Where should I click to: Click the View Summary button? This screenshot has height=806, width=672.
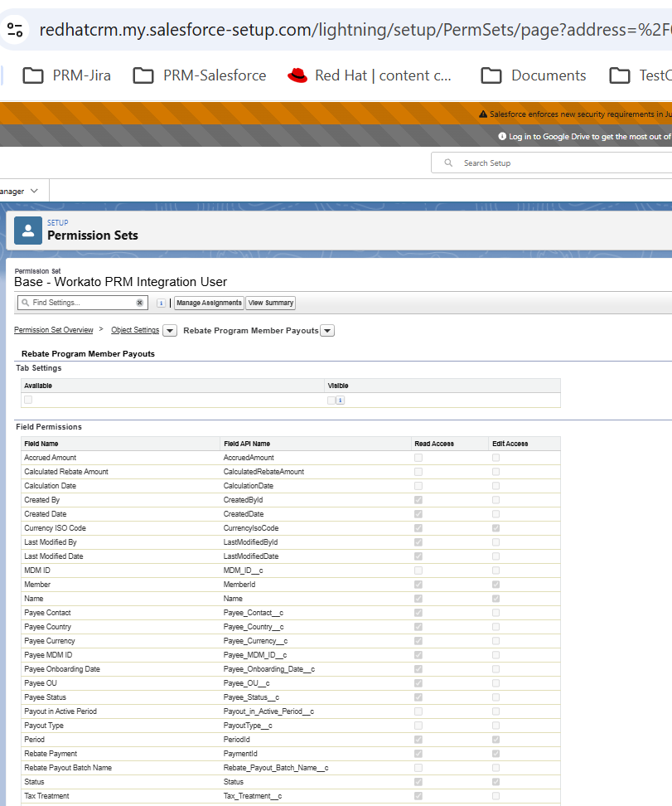coord(271,303)
